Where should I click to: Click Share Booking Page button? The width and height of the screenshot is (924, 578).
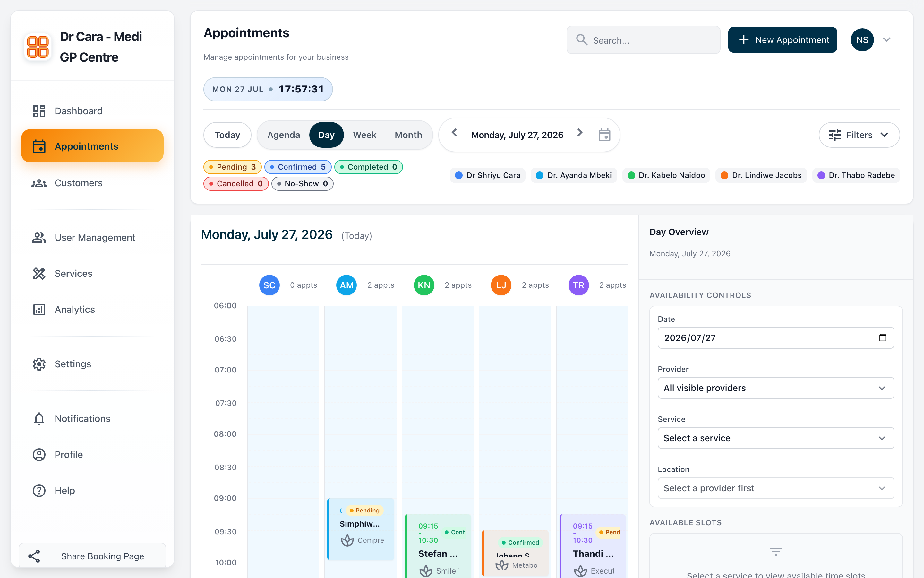[92, 556]
